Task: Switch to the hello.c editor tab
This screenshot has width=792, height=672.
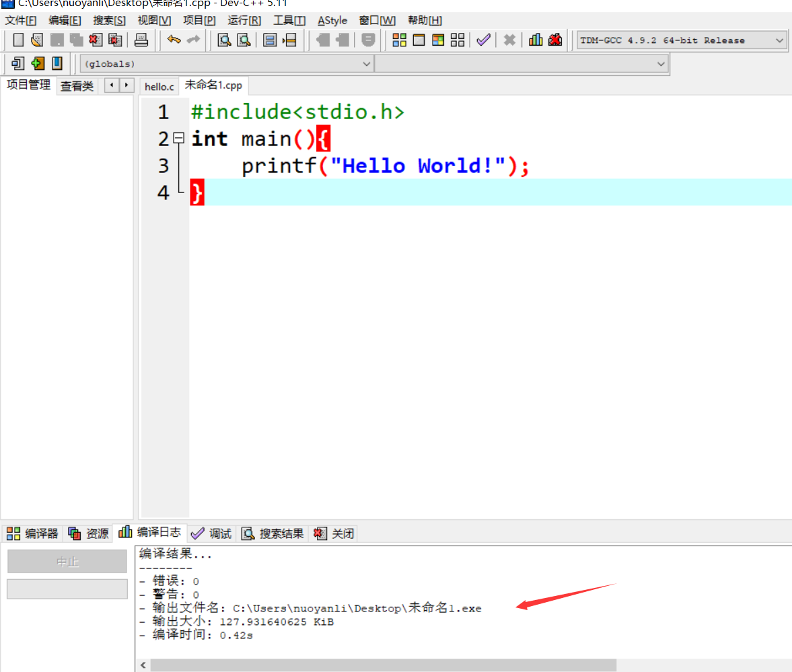Action: [159, 86]
